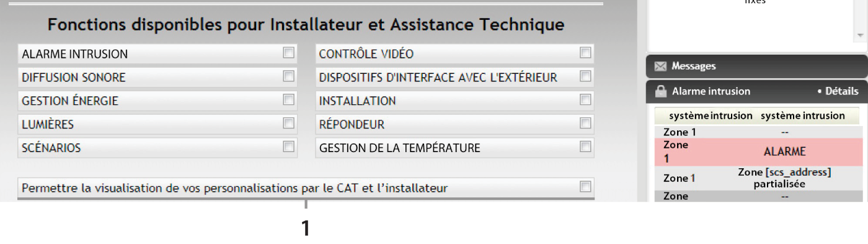Click the padlock icon beside Alarme intrusion
The width and height of the screenshot is (868, 244).
660,91
